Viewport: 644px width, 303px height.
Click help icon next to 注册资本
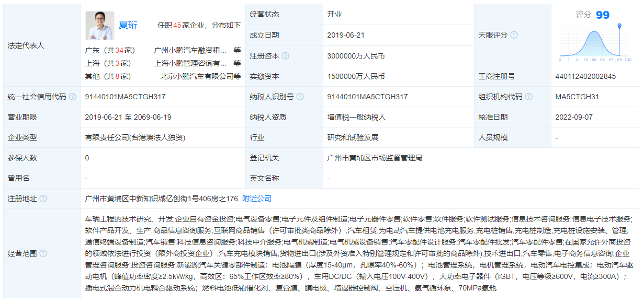click(x=286, y=56)
